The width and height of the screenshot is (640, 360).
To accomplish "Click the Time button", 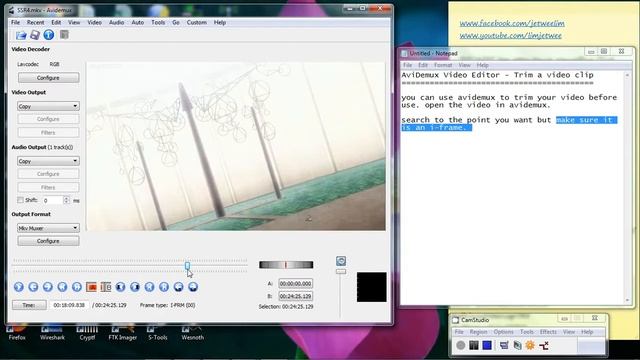I will [x=29, y=305].
